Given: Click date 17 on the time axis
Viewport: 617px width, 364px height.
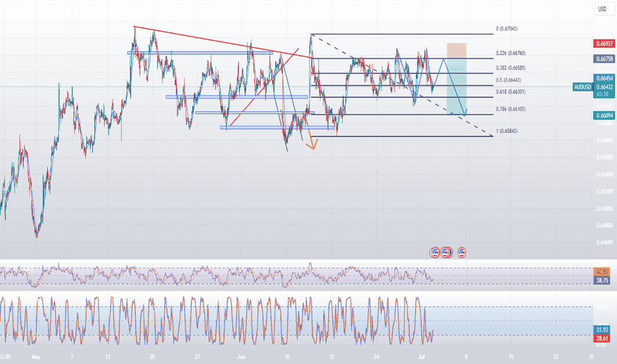Looking at the screenshot, I should [332, 357].
